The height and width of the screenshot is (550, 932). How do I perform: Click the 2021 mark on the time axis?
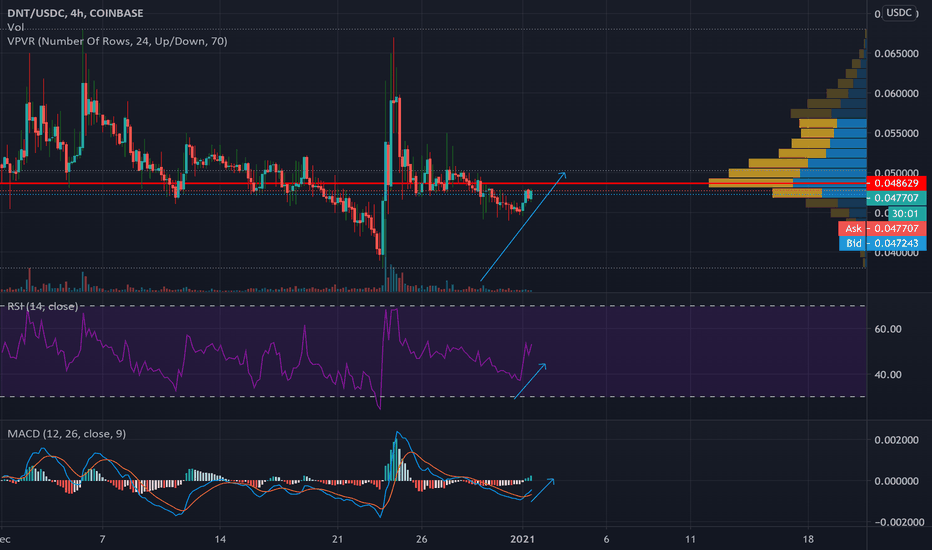(522, 539)
